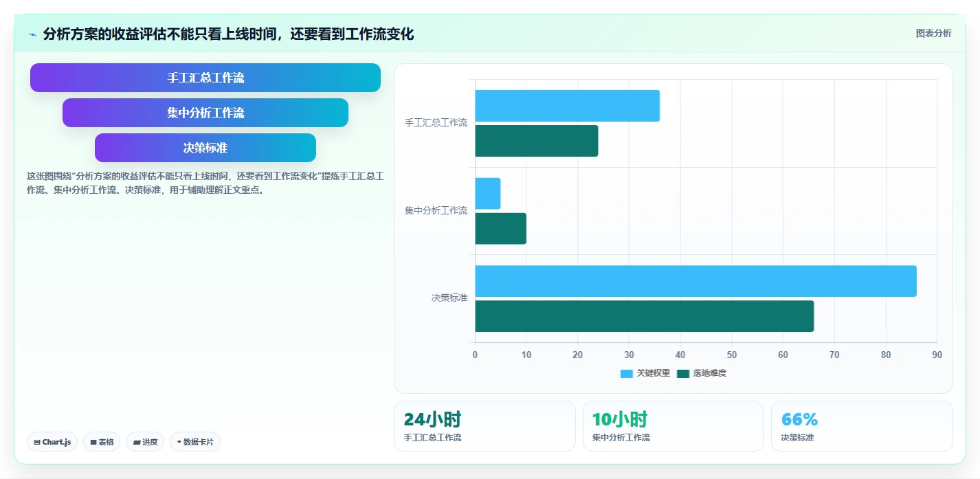Click the page title about 收益评估
The image size is (980, 479).
point(228,34)
